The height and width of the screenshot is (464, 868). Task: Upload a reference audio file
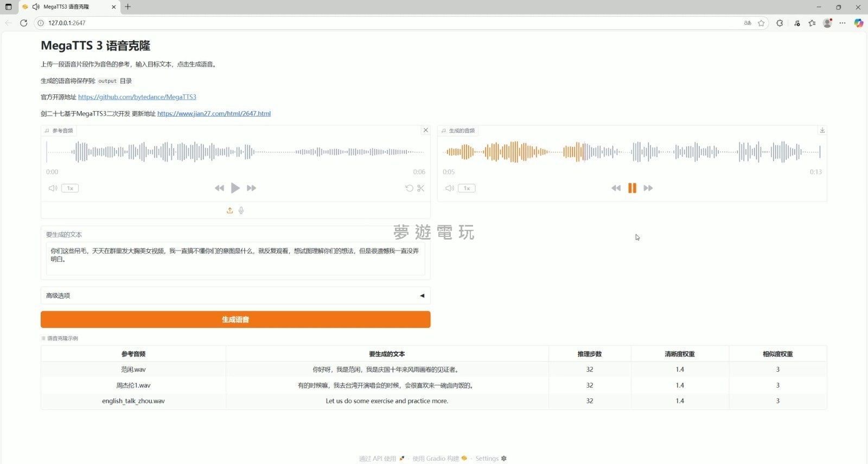click(229, 210)
